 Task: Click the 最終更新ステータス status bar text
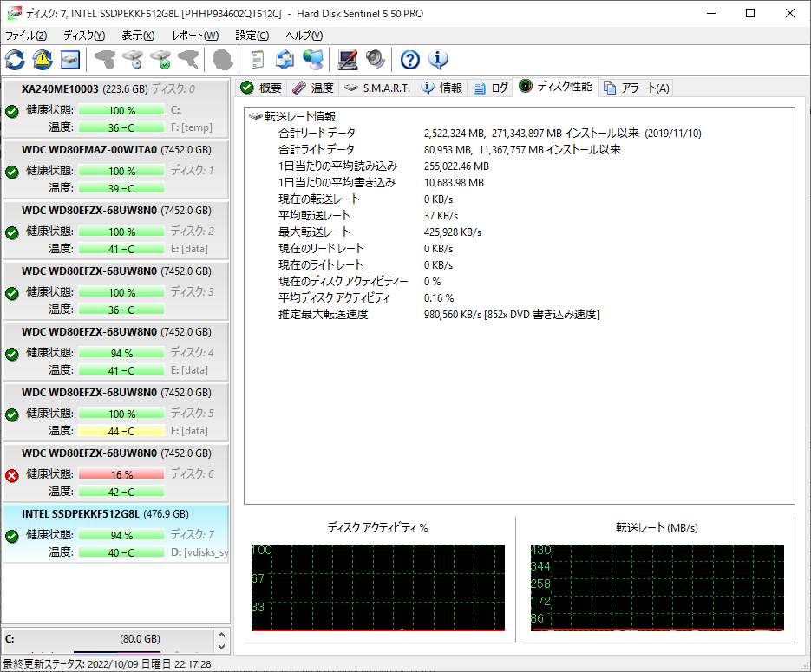(107, 664)
